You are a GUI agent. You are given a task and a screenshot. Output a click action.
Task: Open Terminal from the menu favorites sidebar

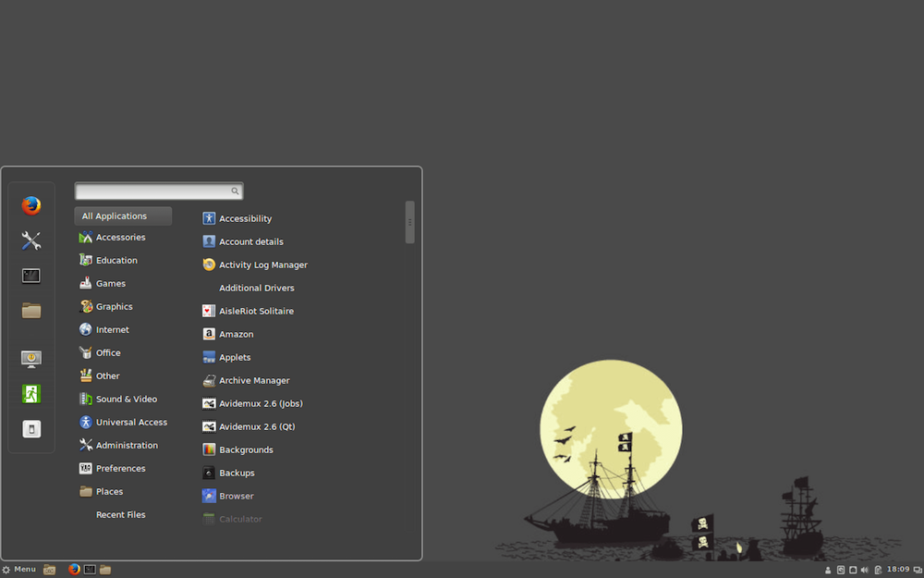[31, 276]
